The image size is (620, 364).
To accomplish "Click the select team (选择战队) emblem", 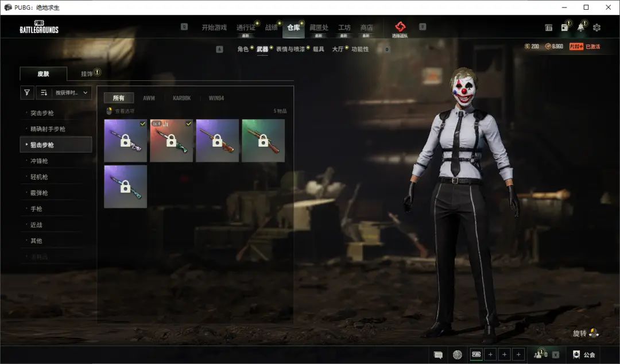I will coord(400,29).
